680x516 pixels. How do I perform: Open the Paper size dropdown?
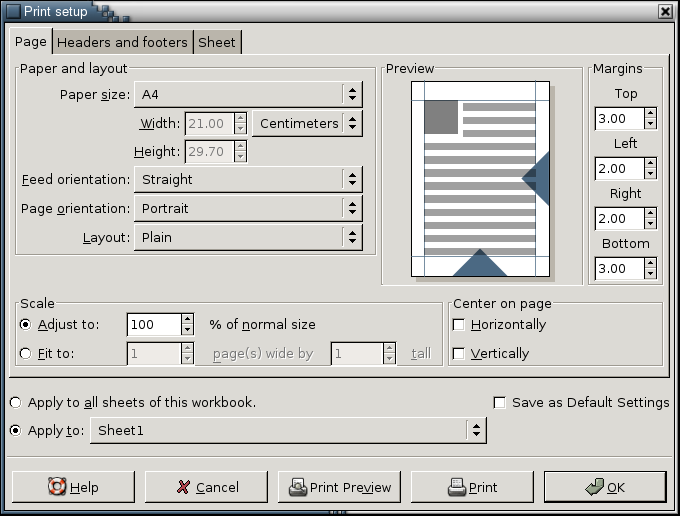(248, 95)
